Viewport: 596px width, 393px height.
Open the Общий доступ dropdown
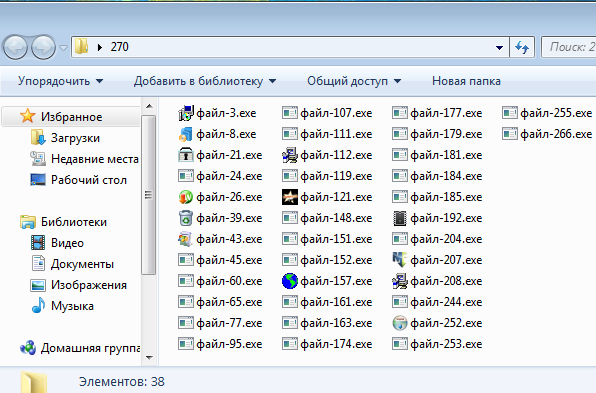pyautogui.click(x=354, y=81)
